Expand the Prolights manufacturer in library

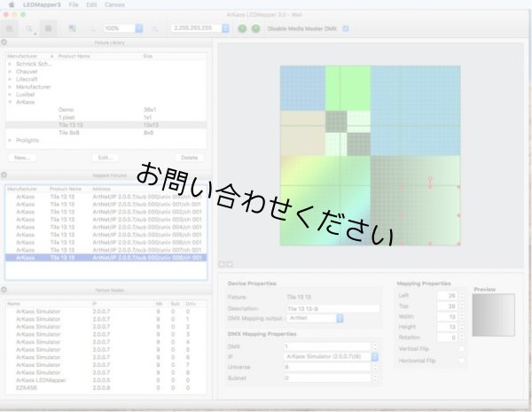coord(10,140)
